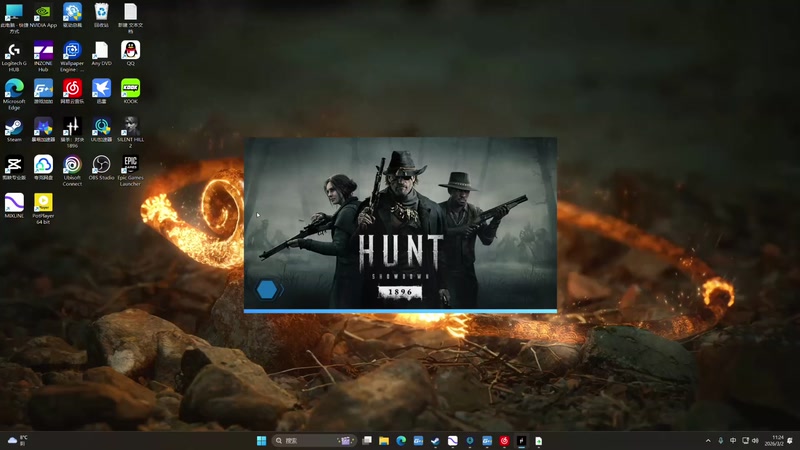Viewport: 800px width, 450px height.
Task: Open File Explorer from the taskbar
Action: click(384, 441)
